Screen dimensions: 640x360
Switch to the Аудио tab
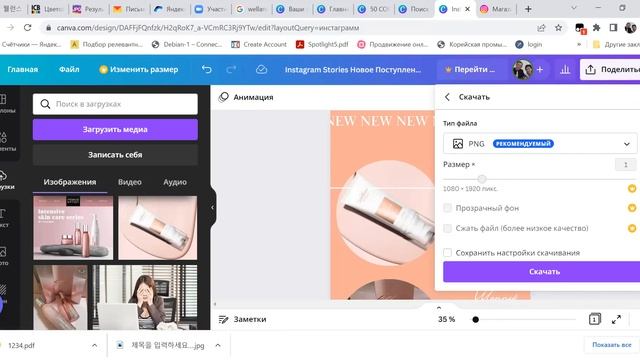click(175, 182)
